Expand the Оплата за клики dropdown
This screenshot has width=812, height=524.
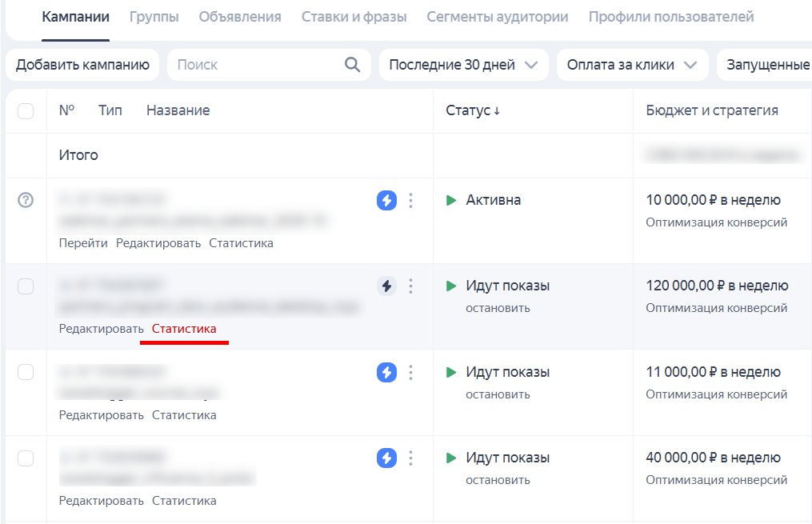[x=632, y=65]
